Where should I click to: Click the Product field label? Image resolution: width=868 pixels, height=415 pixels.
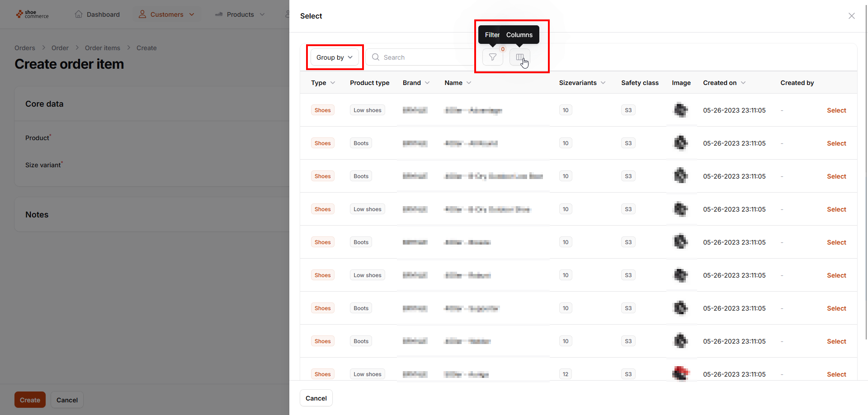(x=38, y=137)
